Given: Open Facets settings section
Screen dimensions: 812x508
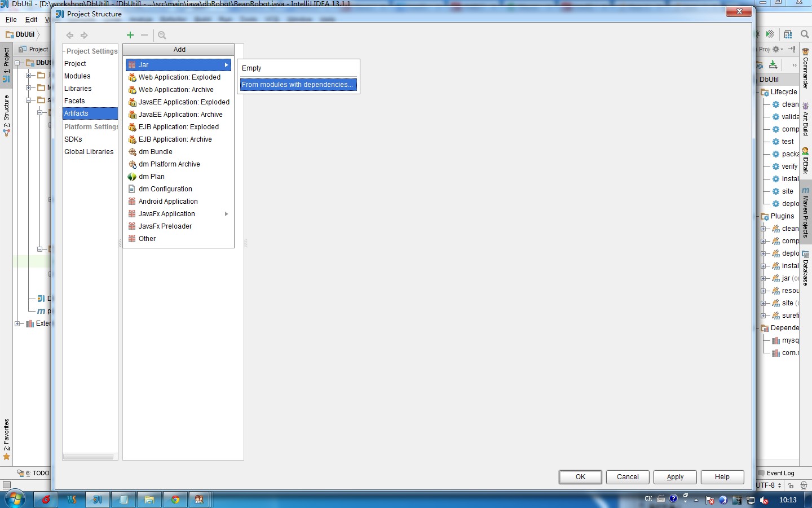Looking at the screenshot, I should (x=90, y=101).
